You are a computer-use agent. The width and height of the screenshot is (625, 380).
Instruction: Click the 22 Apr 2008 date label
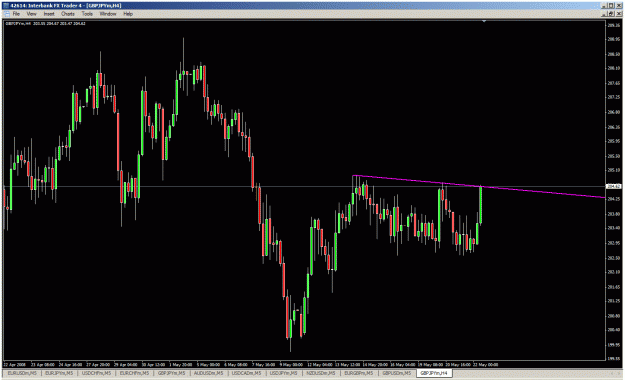pyautogui.click(x=14, y=364)
